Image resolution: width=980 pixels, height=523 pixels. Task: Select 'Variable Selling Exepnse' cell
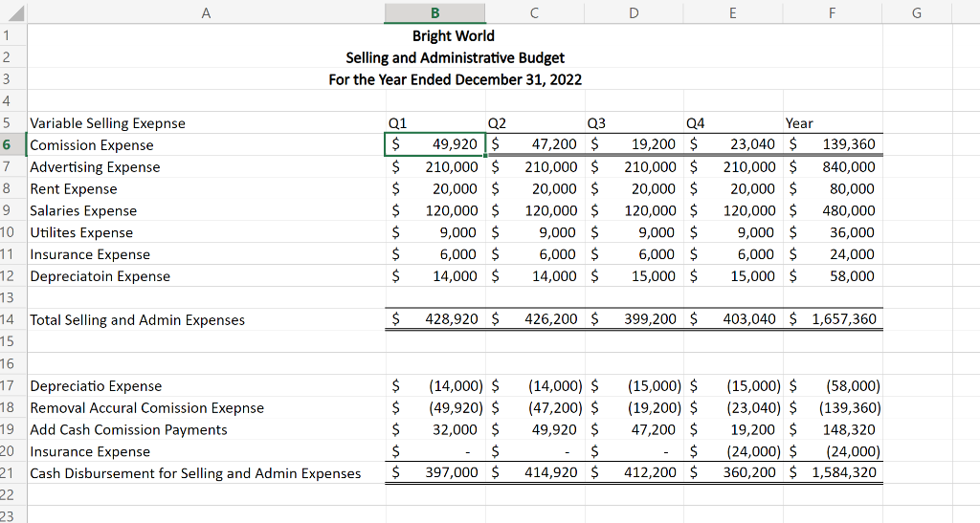click(207, 123)
